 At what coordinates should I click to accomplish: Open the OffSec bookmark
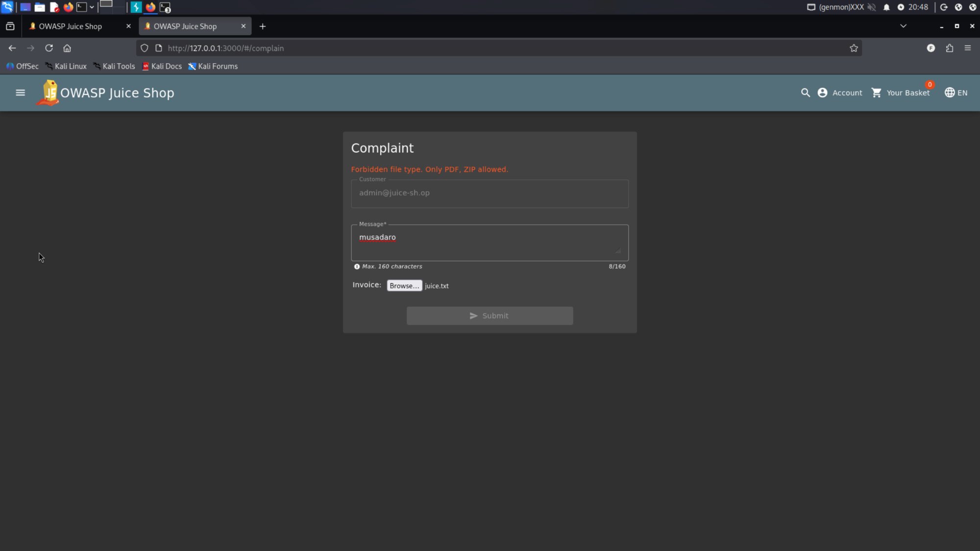[x=23, y=66]
